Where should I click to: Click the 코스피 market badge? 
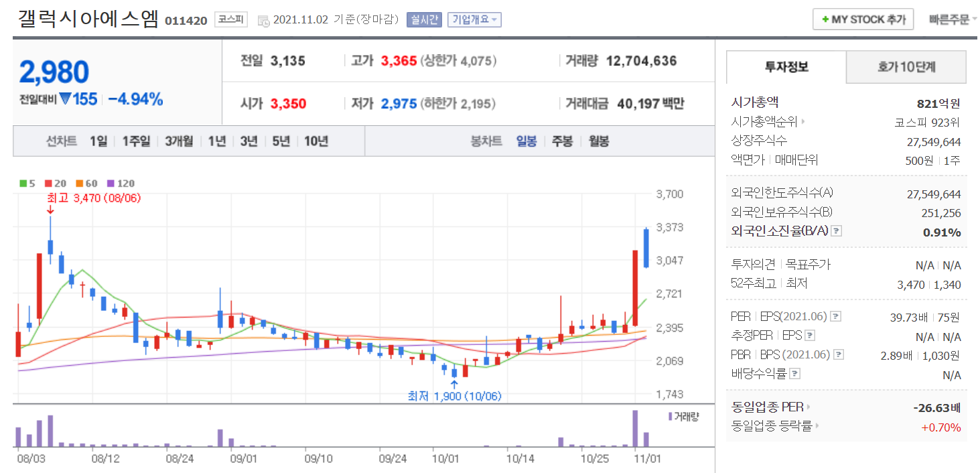231,19
